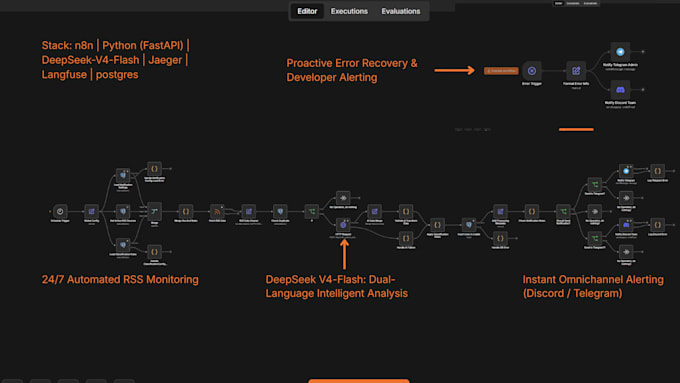Select the Merge node after the Postgres loaders
This screenshot has height=383, width=680.
point(154,211)
